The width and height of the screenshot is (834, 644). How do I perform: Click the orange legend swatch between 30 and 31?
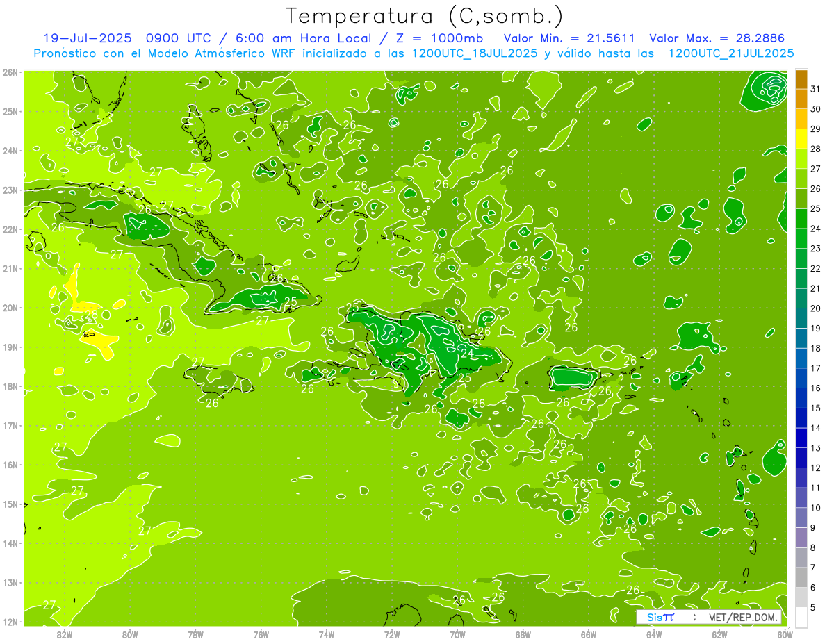[x=801, y=99]
